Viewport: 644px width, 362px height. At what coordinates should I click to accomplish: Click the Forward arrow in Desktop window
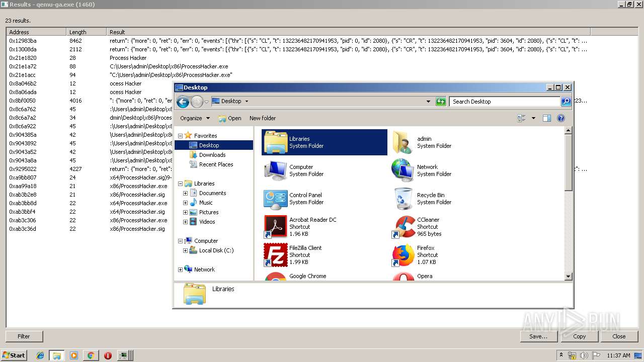point(197,102)
